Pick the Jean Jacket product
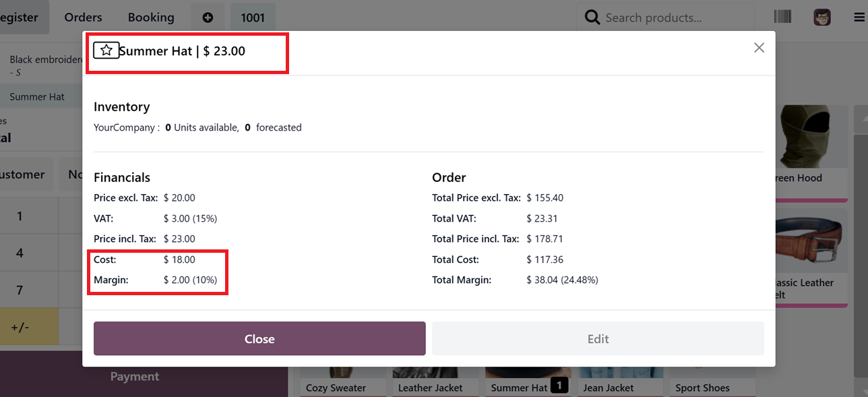 [608, 386]
